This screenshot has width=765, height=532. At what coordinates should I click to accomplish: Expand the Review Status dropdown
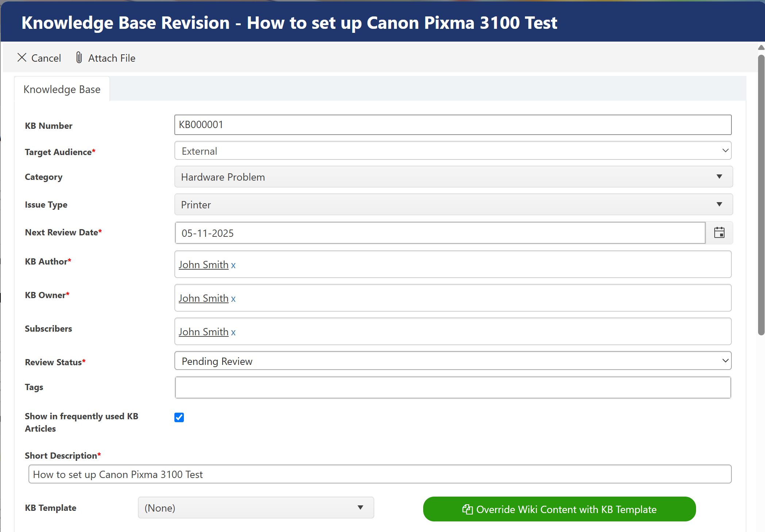(453, 361)
